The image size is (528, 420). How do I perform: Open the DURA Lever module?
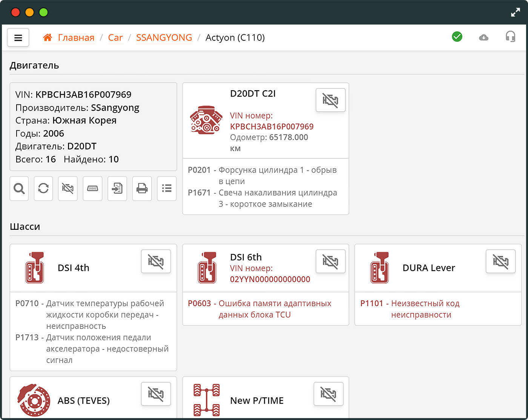click(x=429, y=268)
